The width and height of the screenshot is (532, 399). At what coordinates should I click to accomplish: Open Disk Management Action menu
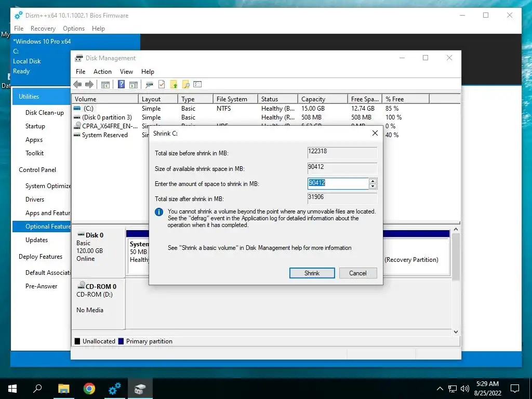pos(102,72)
